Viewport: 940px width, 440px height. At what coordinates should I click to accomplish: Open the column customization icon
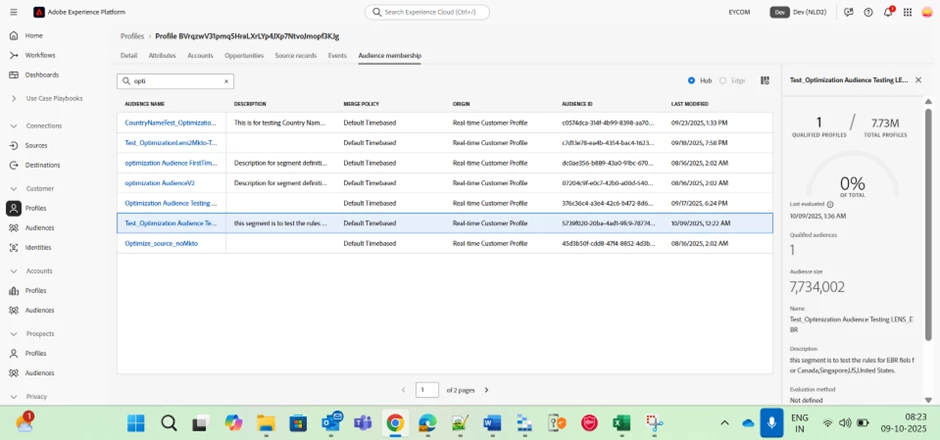(x=765, y=80)
